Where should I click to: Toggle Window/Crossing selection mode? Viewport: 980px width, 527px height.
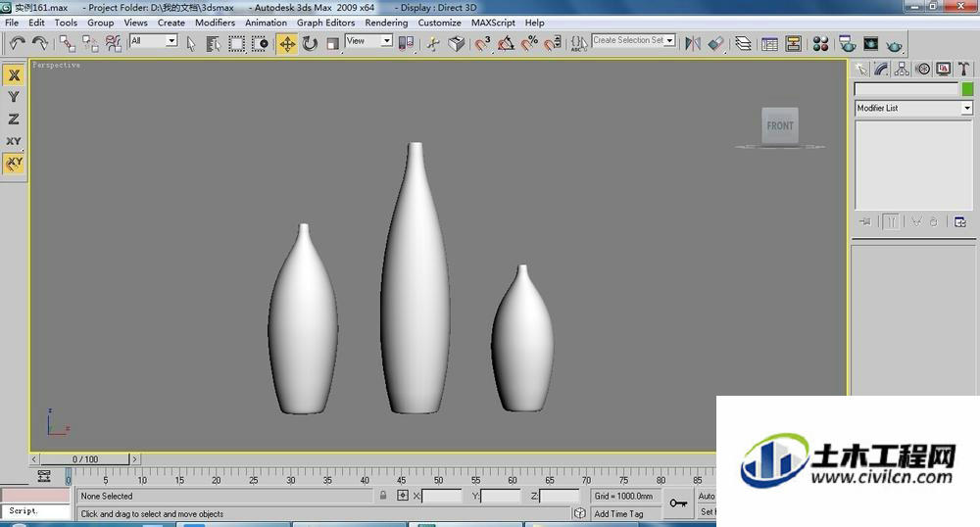pyautogui.click(x=260, y=44)
